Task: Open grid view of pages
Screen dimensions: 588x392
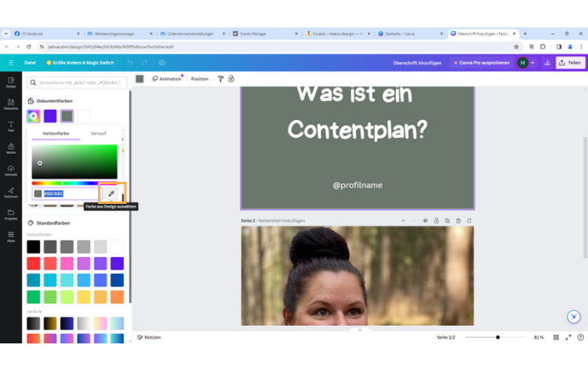Action: click(x=556, y=337)
